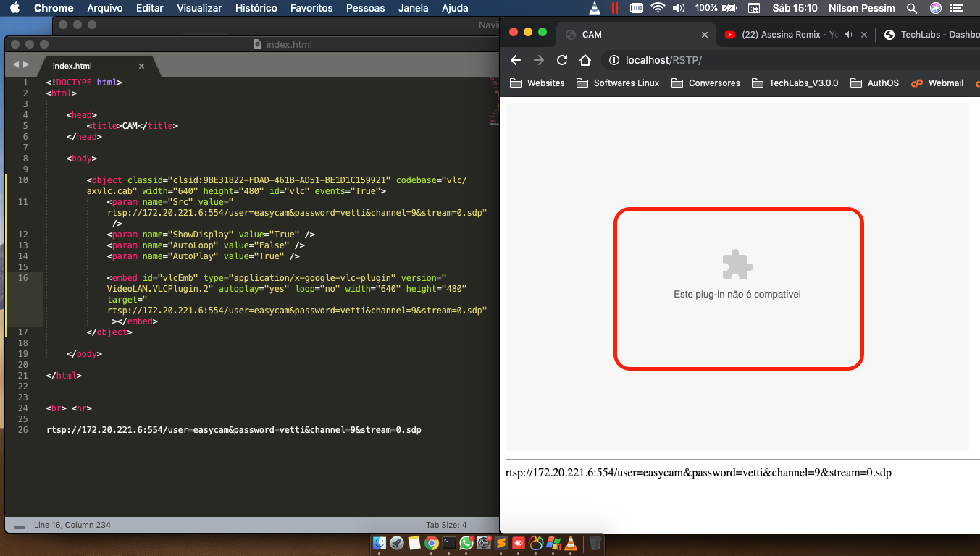Activate Siri from menu bar
Viewport: 980px width, 556px height.
pyautogui.click(x=936, y=8)
